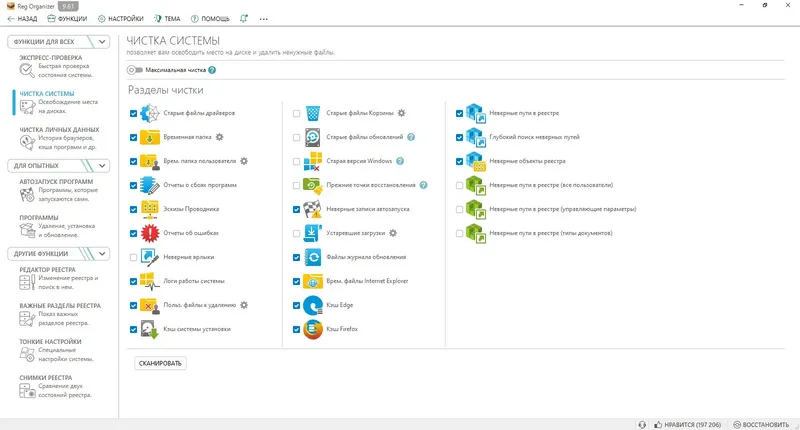
Task: Check Неверные пути в реестре (все пользователи)
Action: [460, 186]
